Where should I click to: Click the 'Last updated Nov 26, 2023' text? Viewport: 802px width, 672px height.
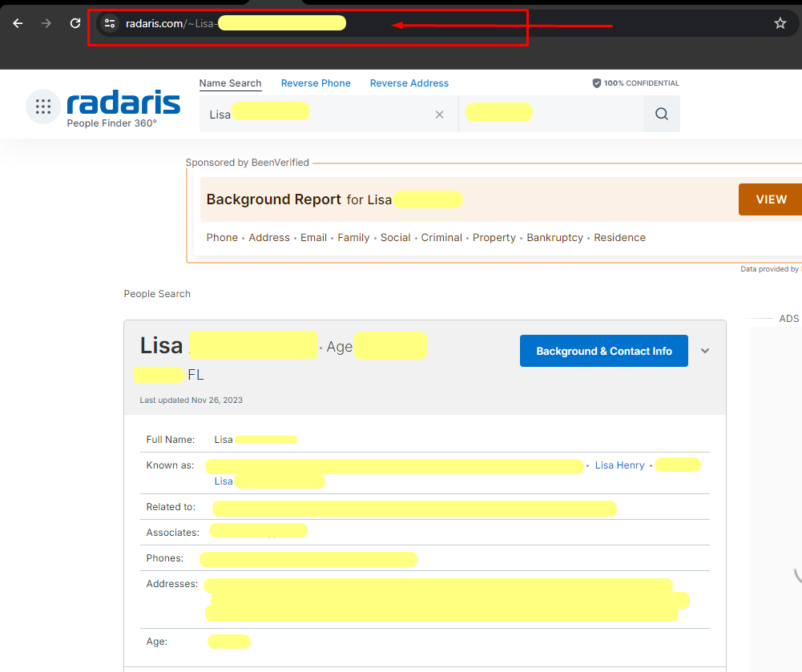pyautogui.click(x=191, y=400)
